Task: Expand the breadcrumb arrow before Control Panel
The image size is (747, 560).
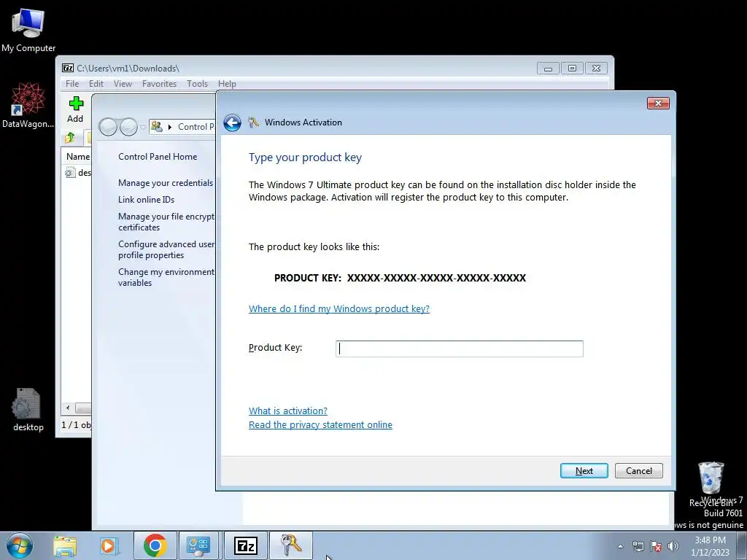Action: [169, 127]
